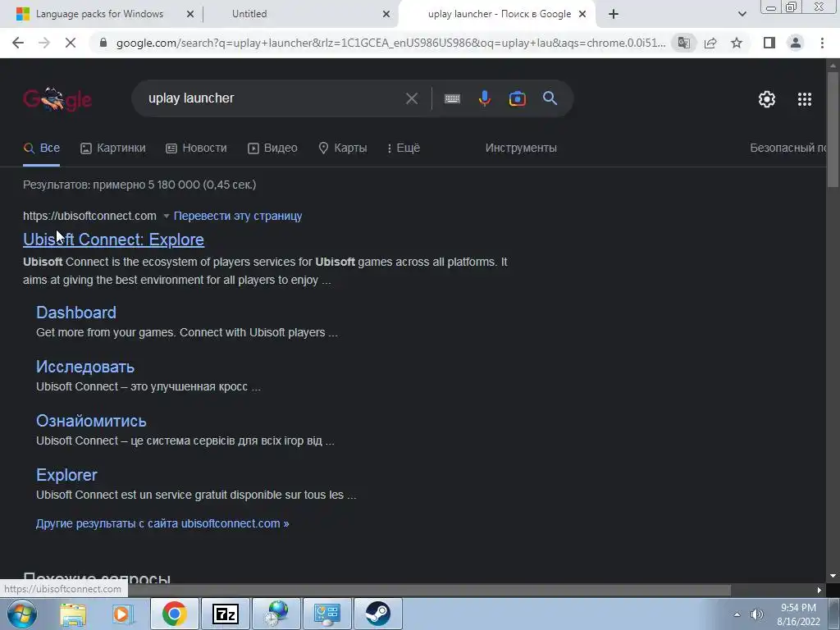Open tab search dropdown arrow
This screenshot has height=630, width=840.
(742, 14)
